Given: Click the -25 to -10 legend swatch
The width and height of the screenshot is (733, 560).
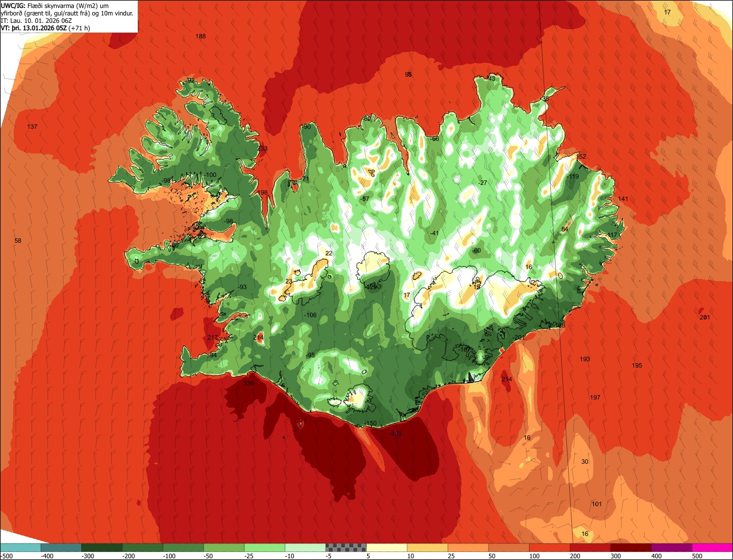Looking at the screenshot, I should [x=265, y=547].
